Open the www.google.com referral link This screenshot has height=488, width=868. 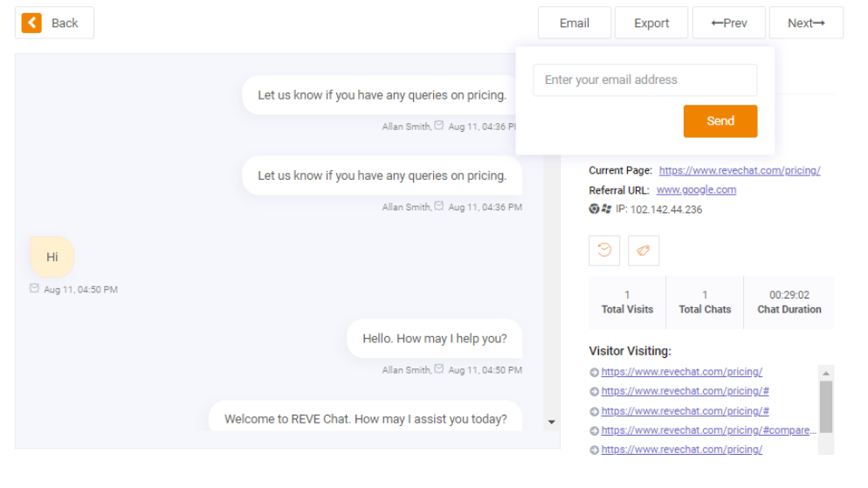pos(696,189)
